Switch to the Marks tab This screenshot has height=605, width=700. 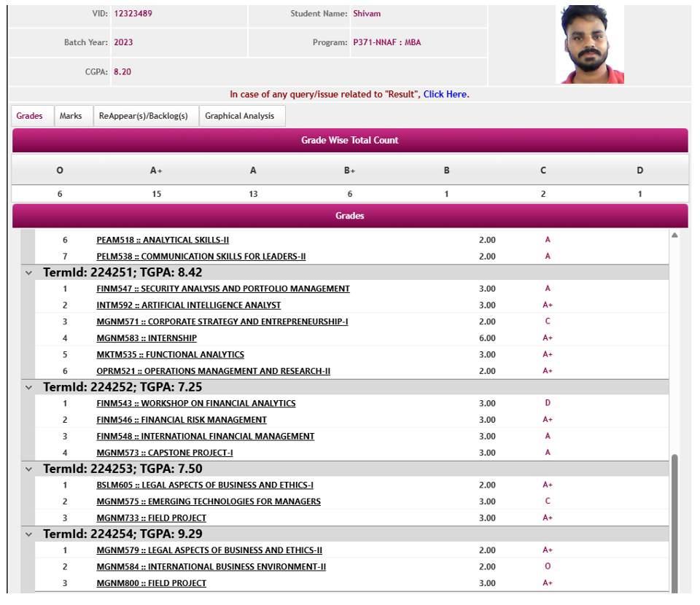coord(71,116)
